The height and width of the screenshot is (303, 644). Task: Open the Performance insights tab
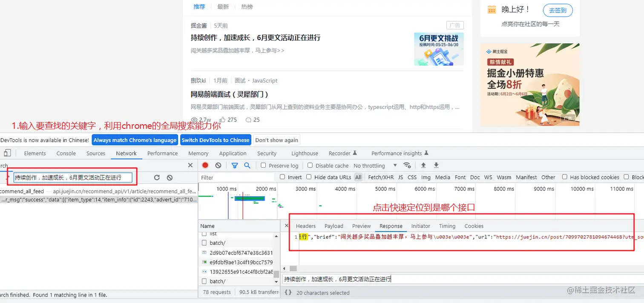tap(400, 153)
